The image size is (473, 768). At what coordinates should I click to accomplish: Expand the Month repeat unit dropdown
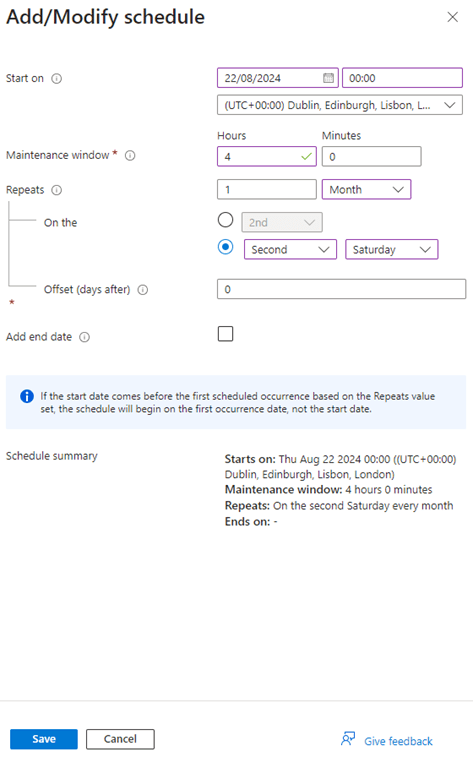[x=366, y=190]
